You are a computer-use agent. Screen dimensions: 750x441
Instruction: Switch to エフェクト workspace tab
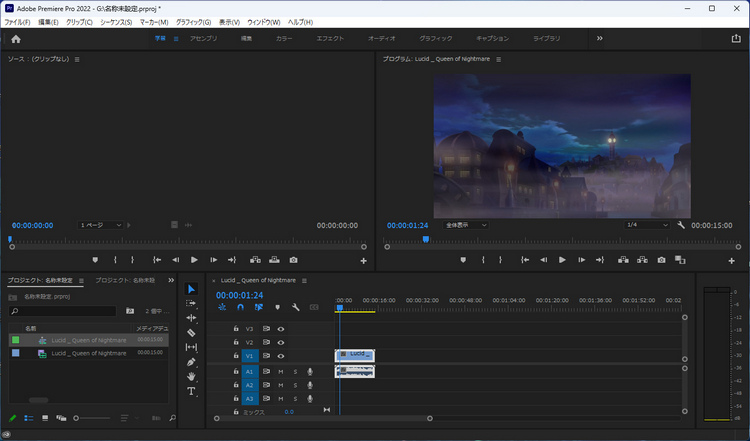(330, 38)
